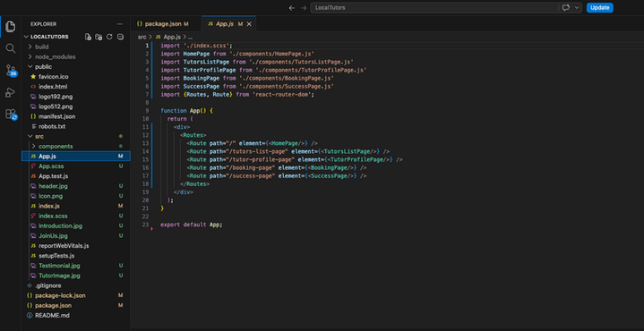
Task: Open index.js in the file tree
Action: (x=76, y=206)
